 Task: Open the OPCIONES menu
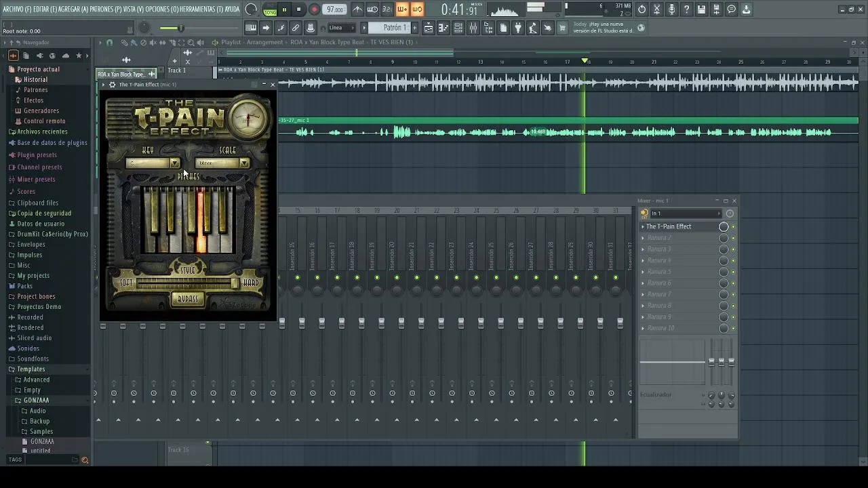161,9
